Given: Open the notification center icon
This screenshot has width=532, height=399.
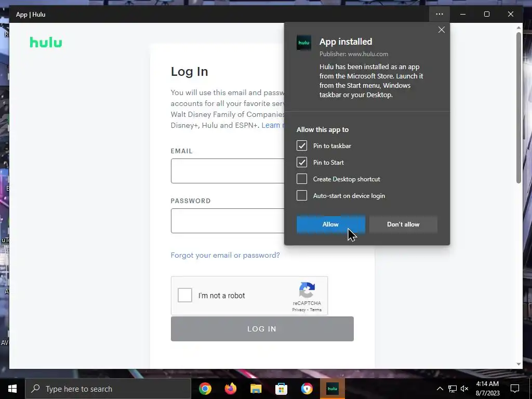Looking at the screenshot, I should (x=515, y=389).
